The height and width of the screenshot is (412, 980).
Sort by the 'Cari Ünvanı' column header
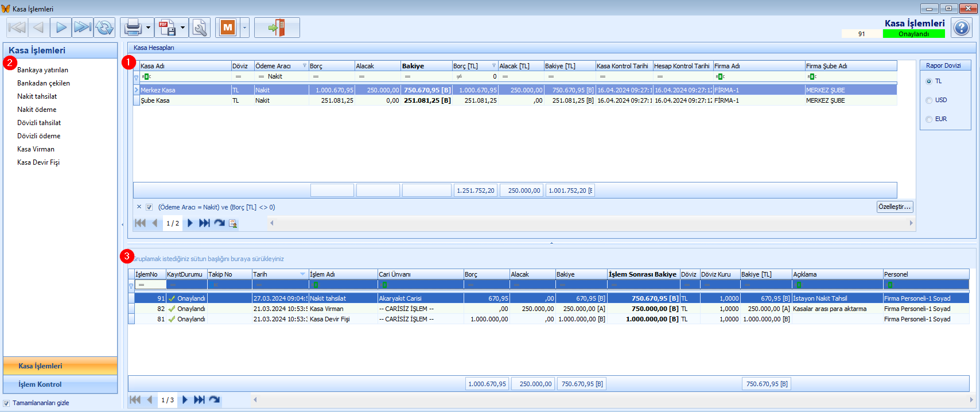click(421, 274)
